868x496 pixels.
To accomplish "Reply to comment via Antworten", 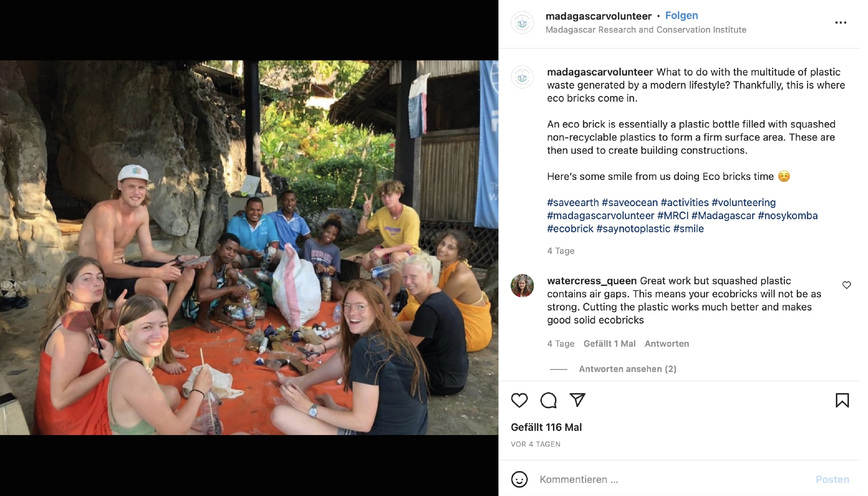I will 667,344.
